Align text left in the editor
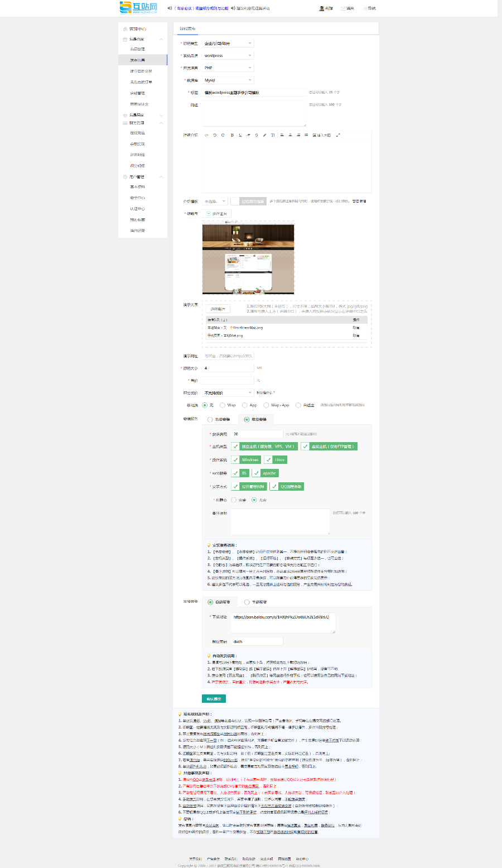 point(282,135)
